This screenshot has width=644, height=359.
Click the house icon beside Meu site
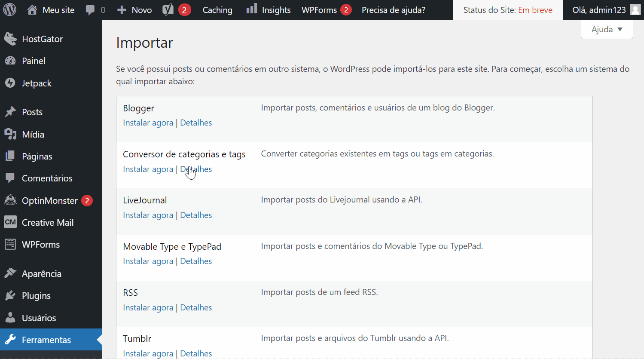pos(32,9)
